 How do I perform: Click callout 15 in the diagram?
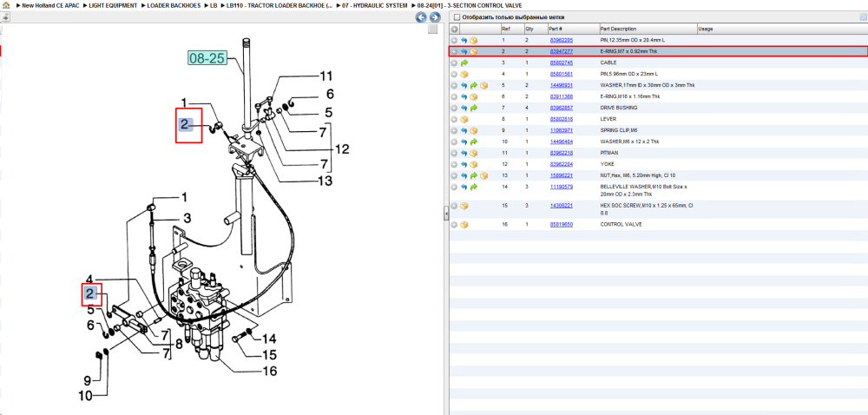tap(268, 355)
